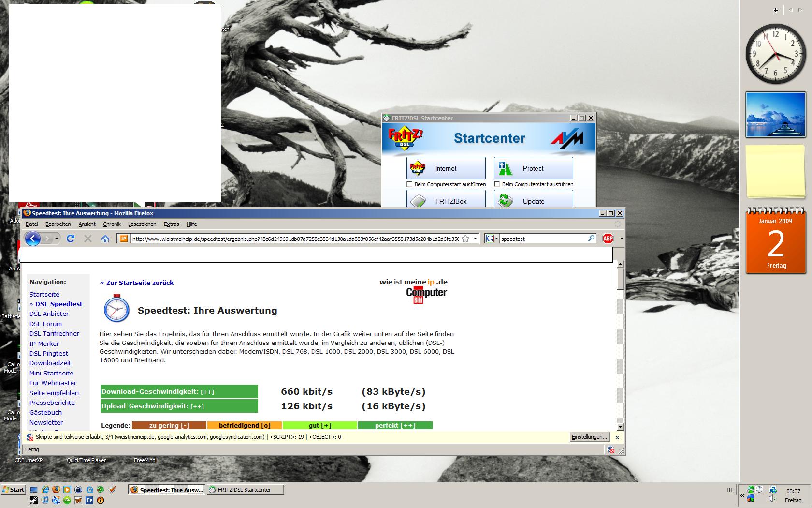Open the calendar gadget showing Januar 2009

776,241
